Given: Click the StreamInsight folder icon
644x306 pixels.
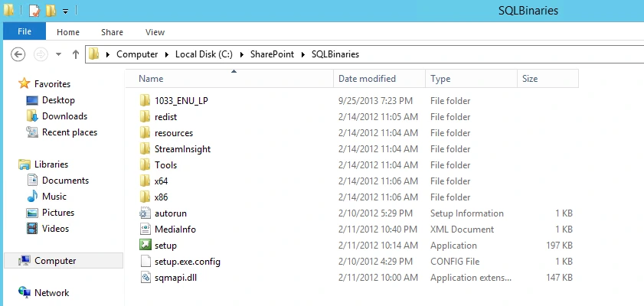Looking at the screenshot, I should [x=145, y=148].
